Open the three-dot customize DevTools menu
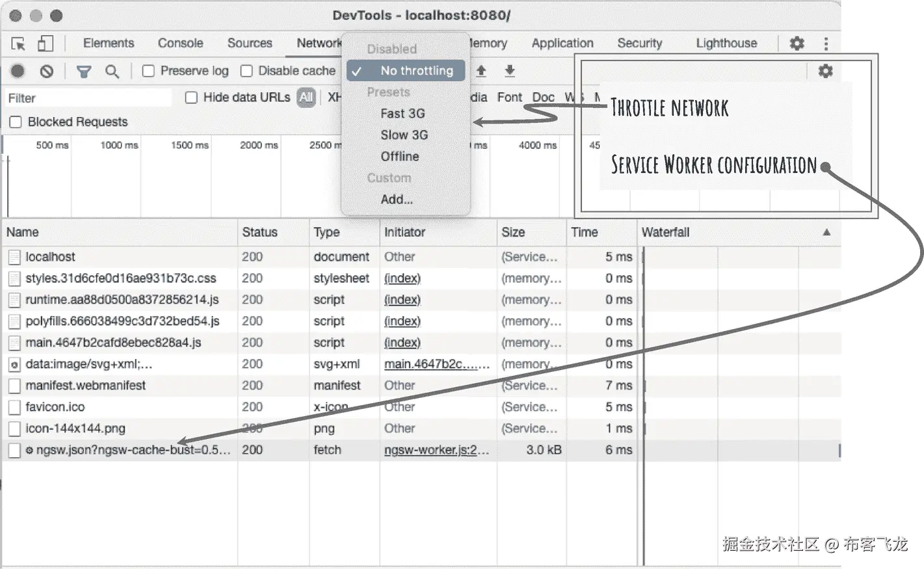 click(x=826, y=44)
